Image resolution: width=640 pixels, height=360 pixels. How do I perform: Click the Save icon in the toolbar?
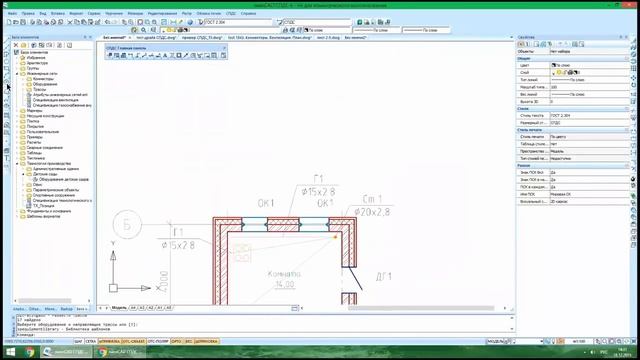coord(23,22)
